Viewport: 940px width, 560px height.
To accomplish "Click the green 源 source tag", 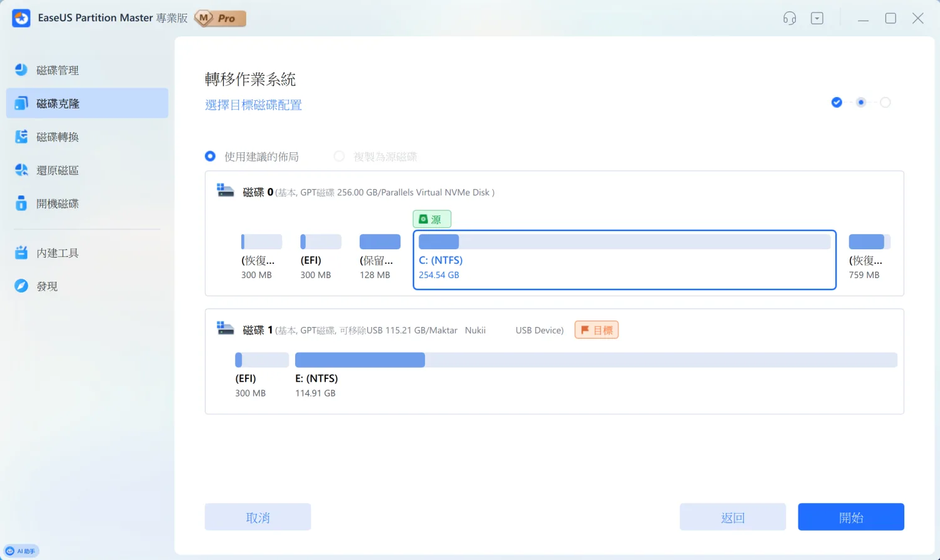I will [432, 219].
